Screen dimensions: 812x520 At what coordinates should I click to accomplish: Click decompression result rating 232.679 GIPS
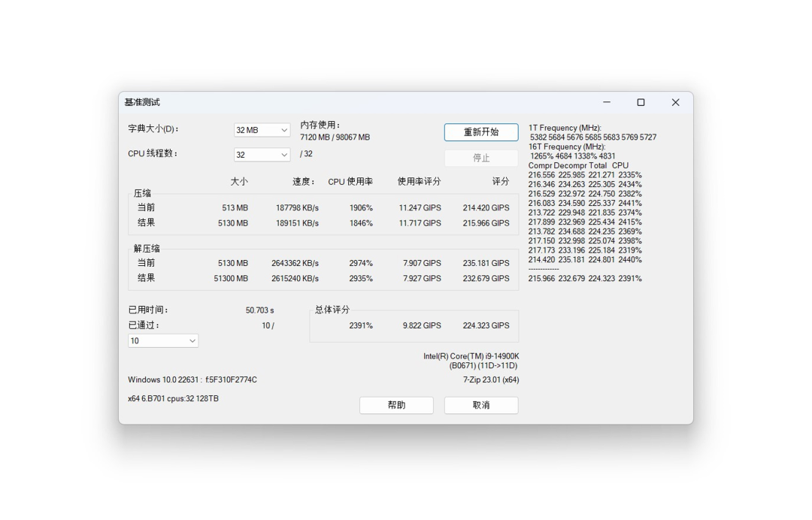[x=486, y=278]
